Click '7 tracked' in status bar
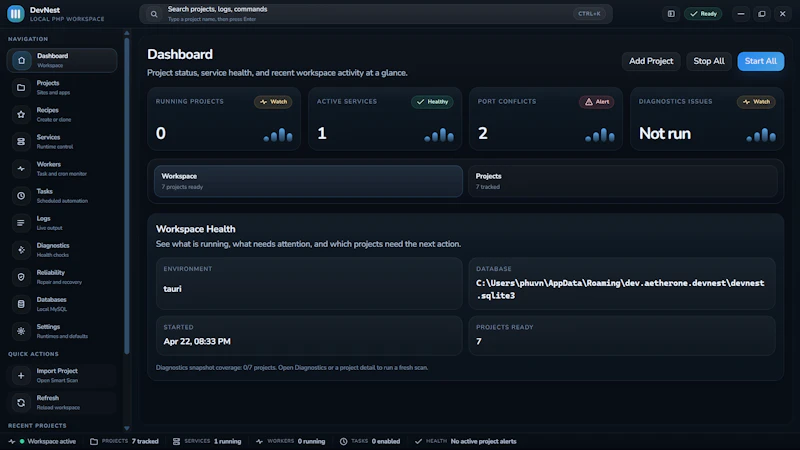This screenshot has height=450, width=800. [x=145, y=441]
